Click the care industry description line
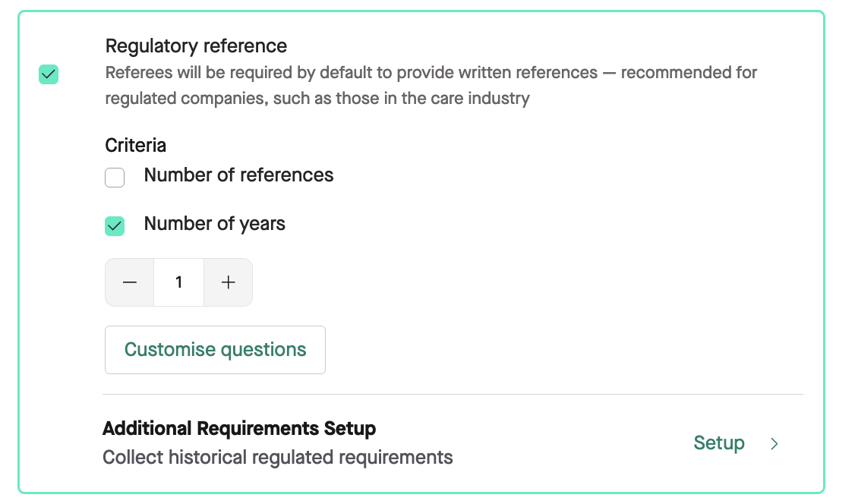Screen dimensions: 858x504 point(317,99)
